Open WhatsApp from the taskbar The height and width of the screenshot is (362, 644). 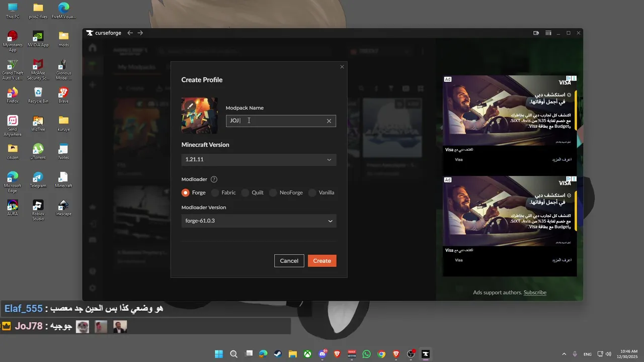tap(366, 354)
